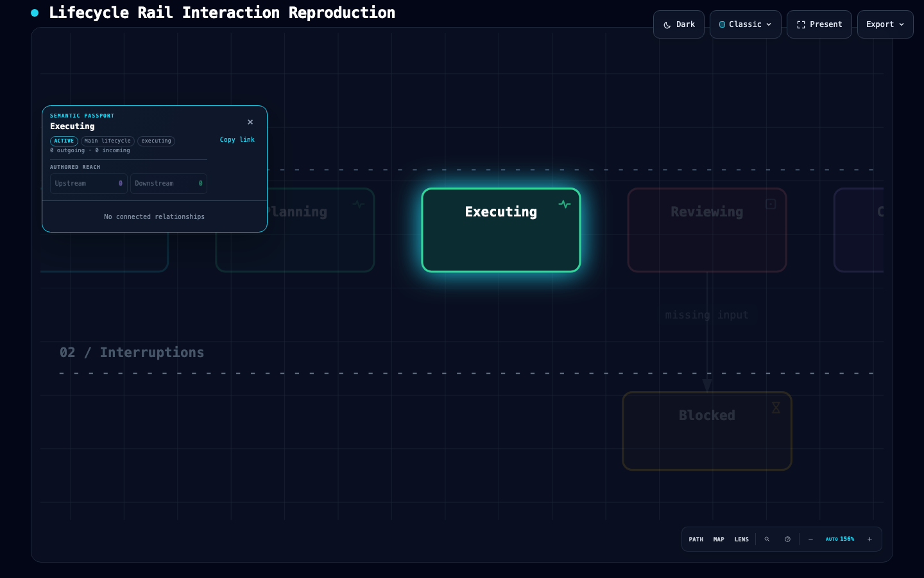Zoom in with the plus button
This screenshot has width=924, height=578.
pyautogui.click(x=869, y=539)
